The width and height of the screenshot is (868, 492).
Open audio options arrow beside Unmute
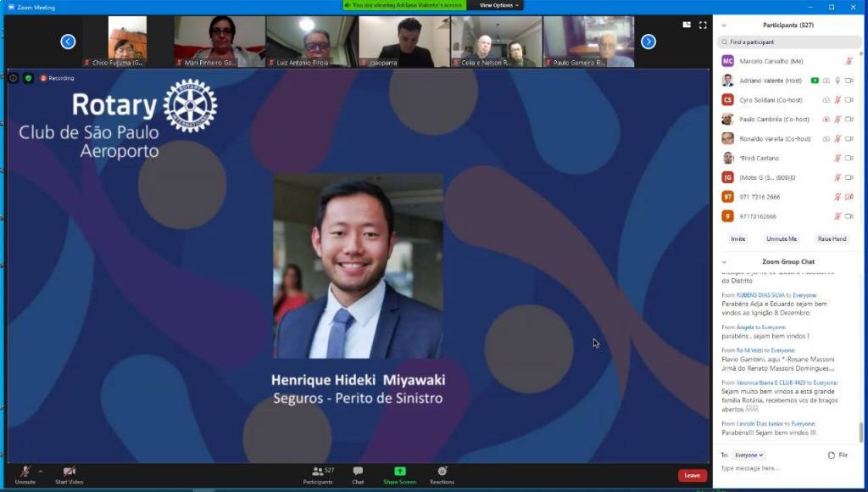pos(41,471)
